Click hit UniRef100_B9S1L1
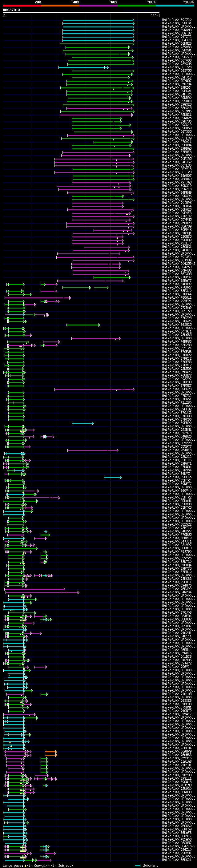Viewport: 197px width, 868px height. point(177,778)
